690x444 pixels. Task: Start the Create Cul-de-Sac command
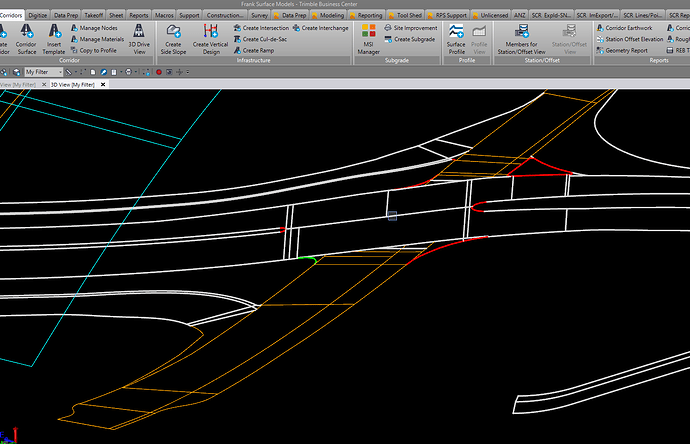click(261, 39)
